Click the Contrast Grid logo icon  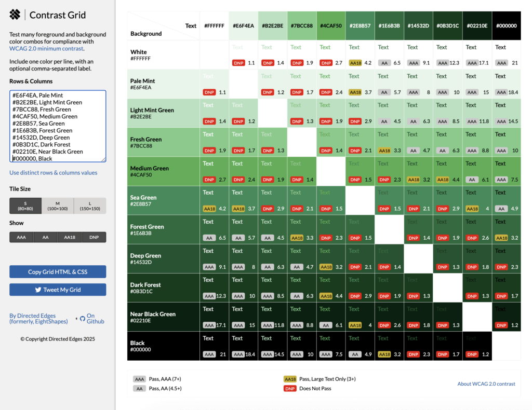14,15
